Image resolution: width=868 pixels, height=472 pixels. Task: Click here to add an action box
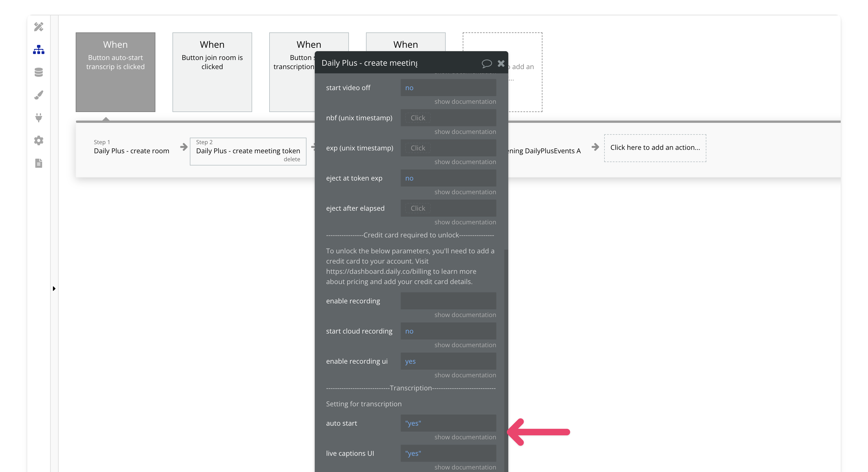[655, 148]
